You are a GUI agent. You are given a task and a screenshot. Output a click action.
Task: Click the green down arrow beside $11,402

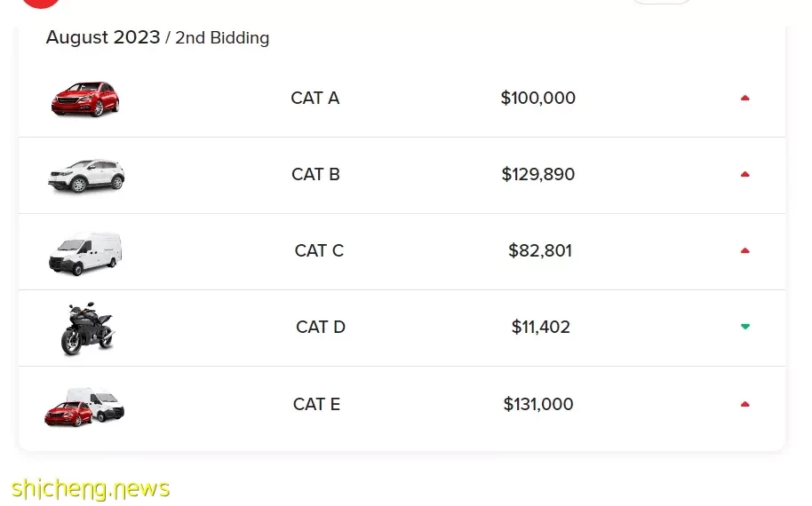[744, 327]
